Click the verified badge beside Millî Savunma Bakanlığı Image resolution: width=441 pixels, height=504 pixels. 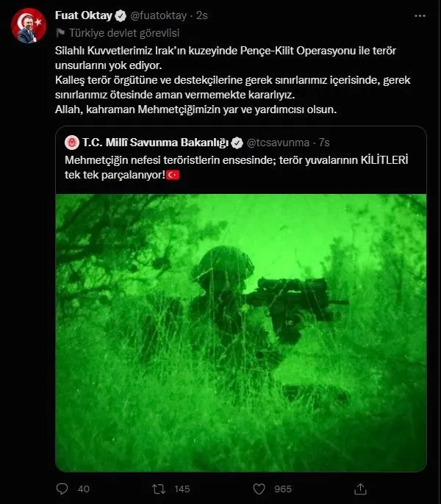tap(237, 143)
